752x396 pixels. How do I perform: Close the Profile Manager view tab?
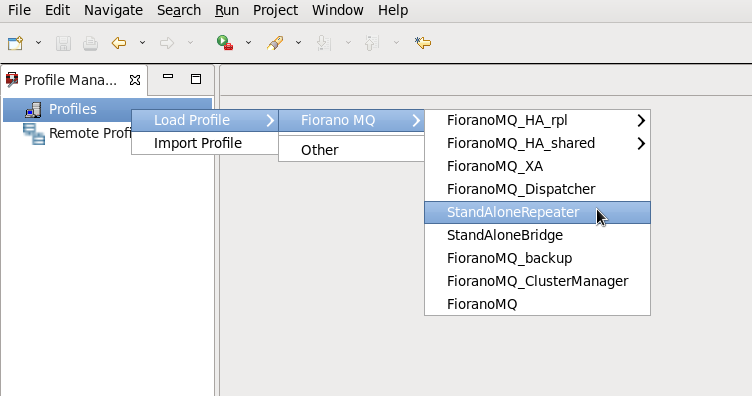pos(135,80)
